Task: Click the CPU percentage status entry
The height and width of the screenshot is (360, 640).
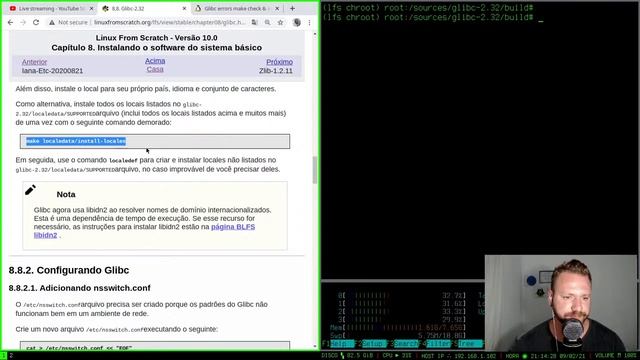Action: click(x=397, y=356)
